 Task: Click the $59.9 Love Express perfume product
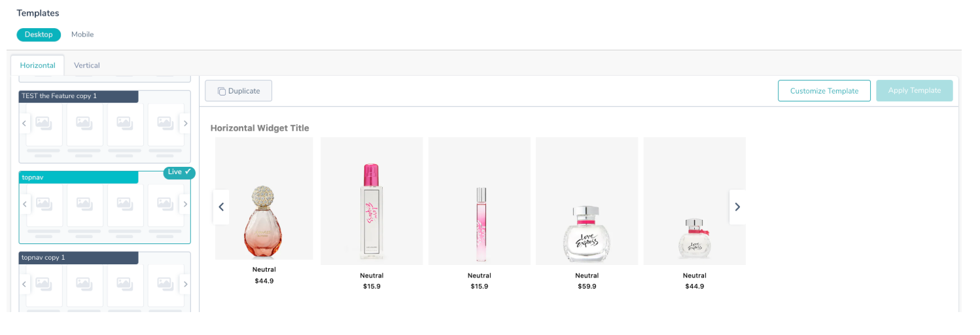(587, 214)
